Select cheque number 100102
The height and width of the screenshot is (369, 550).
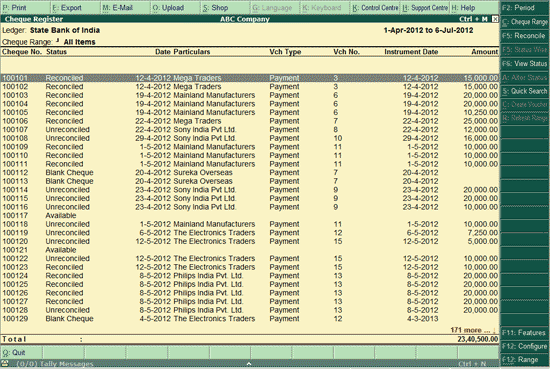pyautogui.click(x=15, y=87)
